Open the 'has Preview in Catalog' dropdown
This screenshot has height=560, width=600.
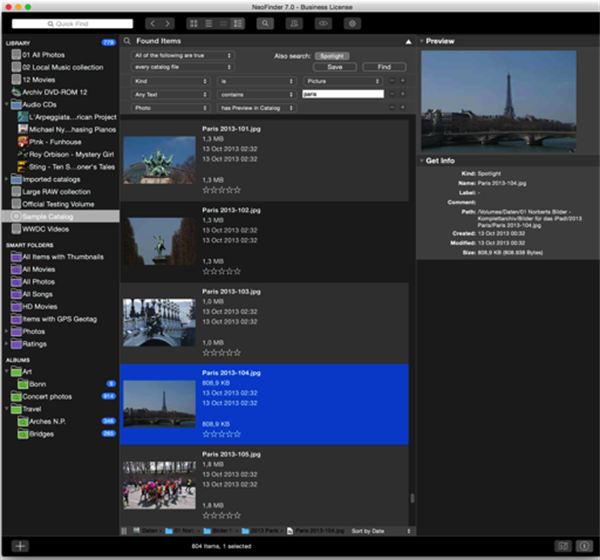256,108
